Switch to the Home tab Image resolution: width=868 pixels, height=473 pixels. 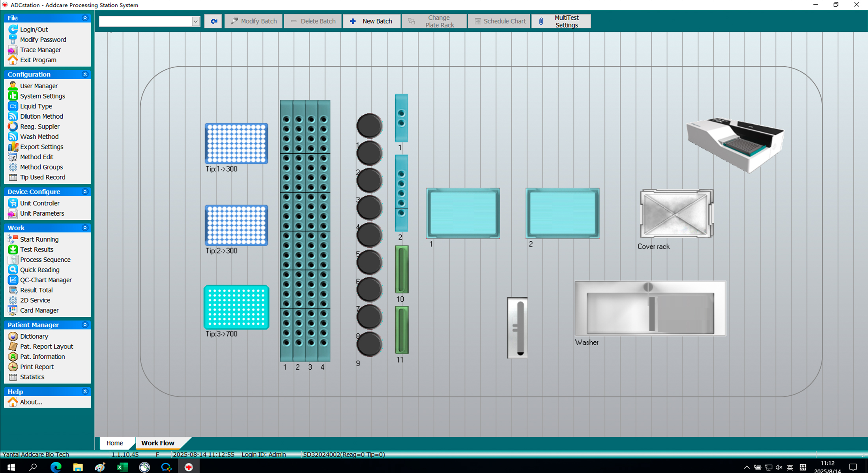pyautogui.click(x=116, y=443)
